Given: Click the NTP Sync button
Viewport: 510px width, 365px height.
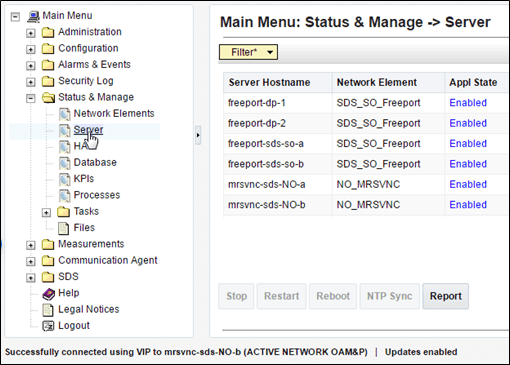Looking at the screenshot, I should [390, 296].
